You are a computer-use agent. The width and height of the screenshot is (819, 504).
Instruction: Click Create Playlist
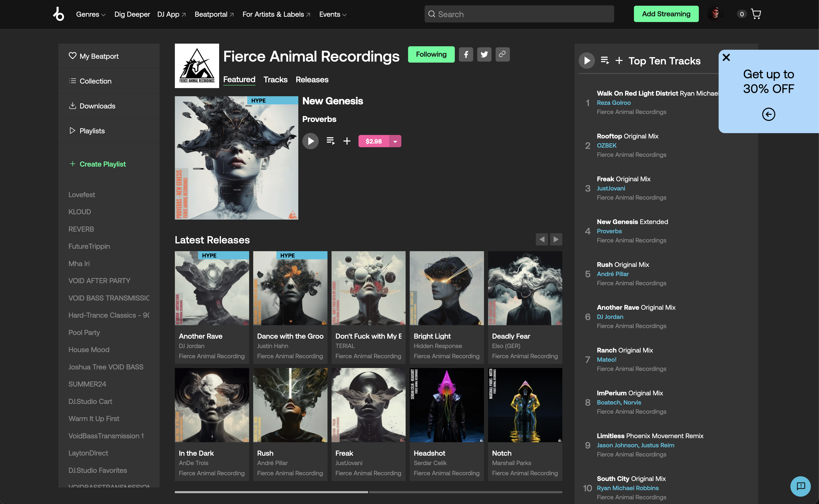pyautogui.click(x=97, y=164)
